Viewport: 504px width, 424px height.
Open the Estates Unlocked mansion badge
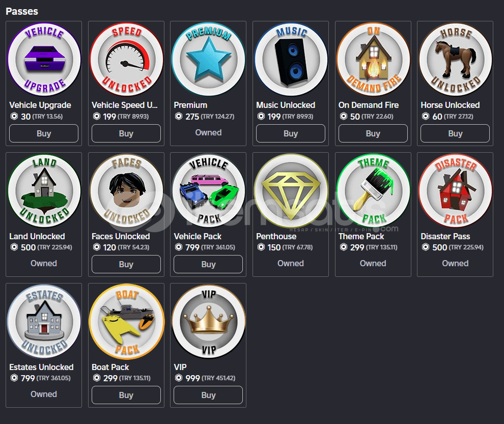44,322
